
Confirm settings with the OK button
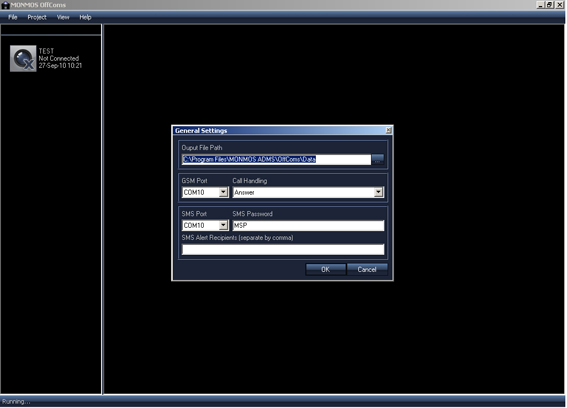point(325,269)
